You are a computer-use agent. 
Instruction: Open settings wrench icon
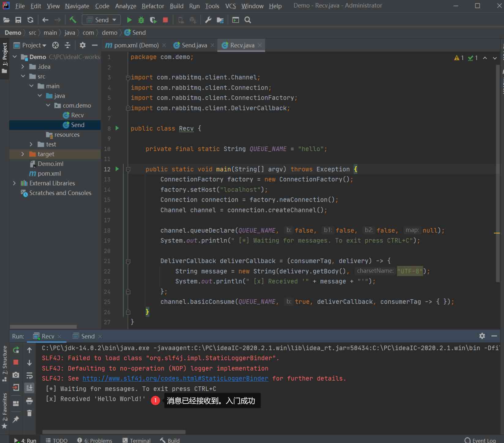208,20
